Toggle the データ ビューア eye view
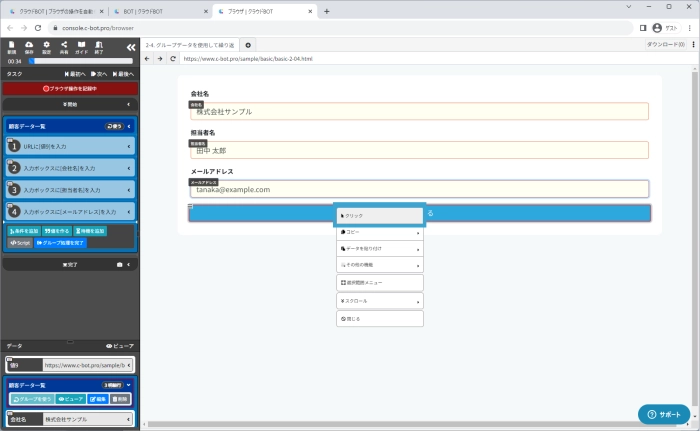The width and height of the screenshot is (700, 431). [x=119, y=346]
